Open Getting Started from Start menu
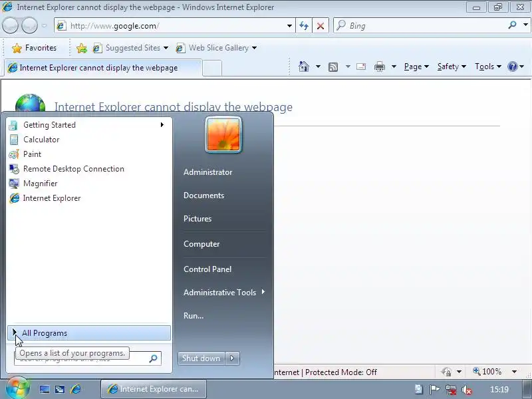532x399 pixels. tap(88, 125)
